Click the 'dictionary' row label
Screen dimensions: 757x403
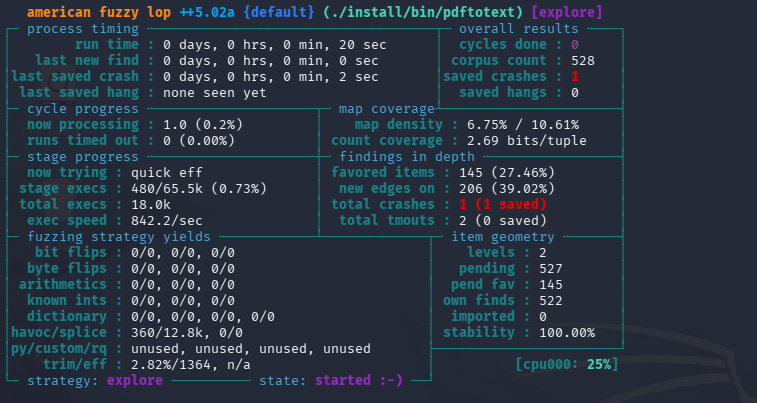point(67,316)
